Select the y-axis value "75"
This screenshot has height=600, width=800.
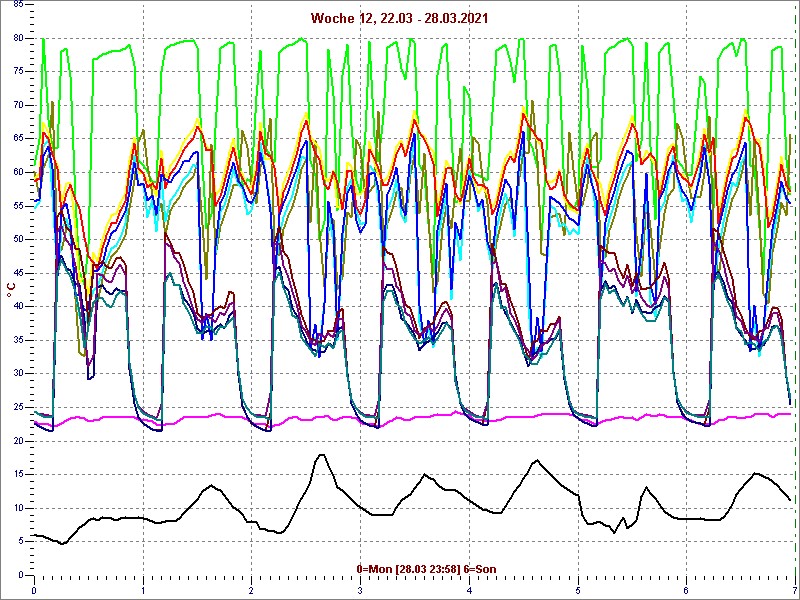pyautogui.click(x=18, y=72)
